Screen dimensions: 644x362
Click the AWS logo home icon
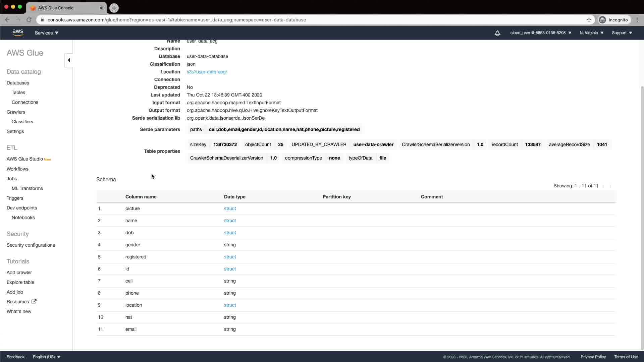tap(18, 33)
